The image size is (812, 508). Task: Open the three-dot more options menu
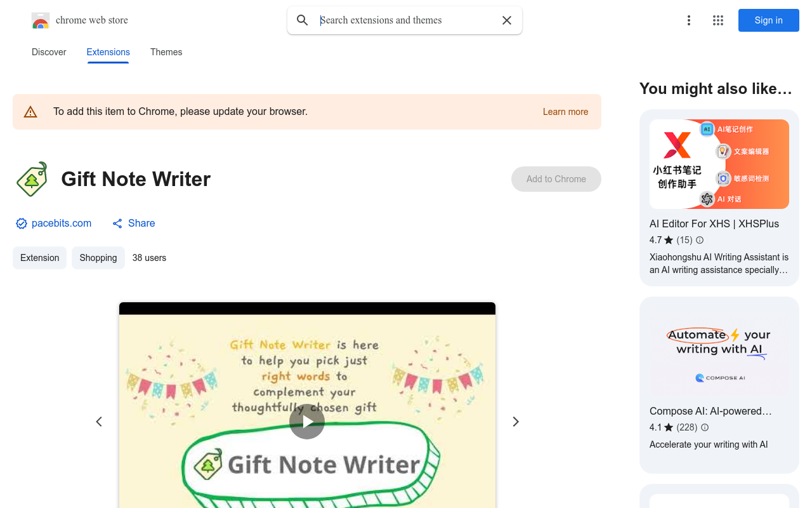[689, 20]
